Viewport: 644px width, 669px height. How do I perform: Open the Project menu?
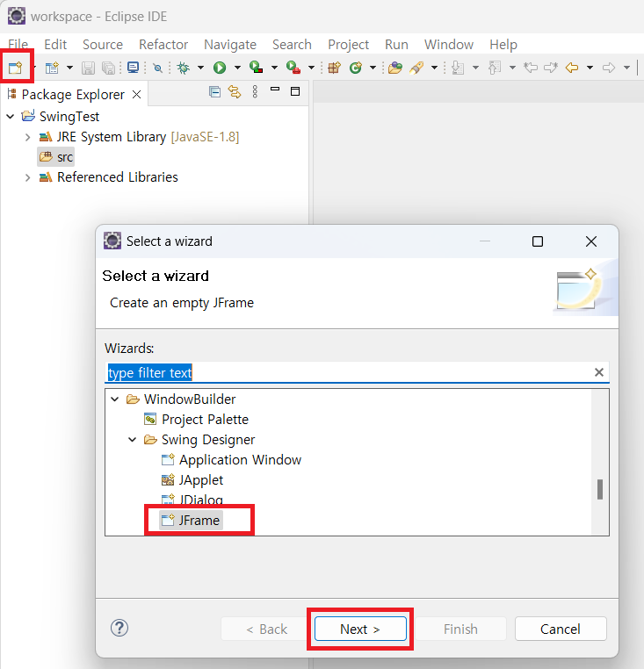tap(348, 45)
